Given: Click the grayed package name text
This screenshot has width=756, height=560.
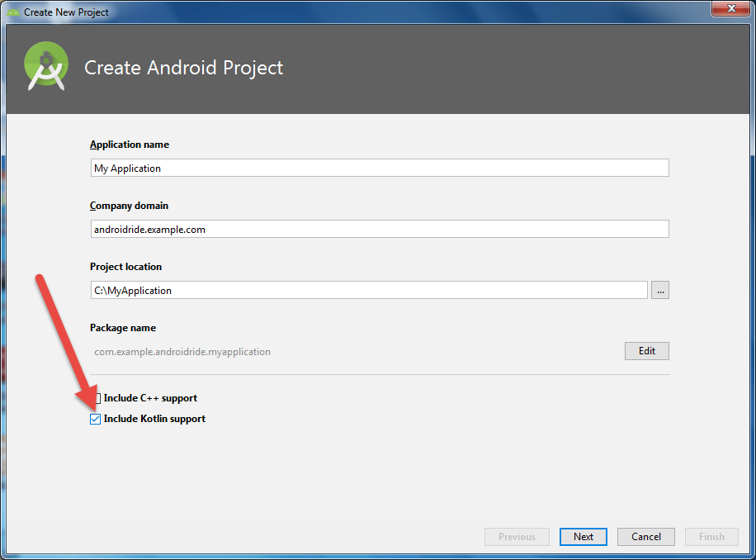Looking at the screenshot, I should [181, 351].
